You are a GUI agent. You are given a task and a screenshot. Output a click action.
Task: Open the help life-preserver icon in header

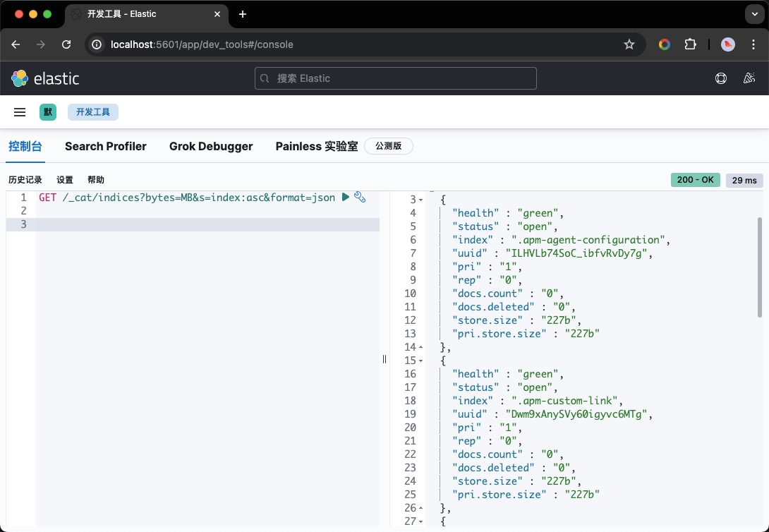[720, 78]
